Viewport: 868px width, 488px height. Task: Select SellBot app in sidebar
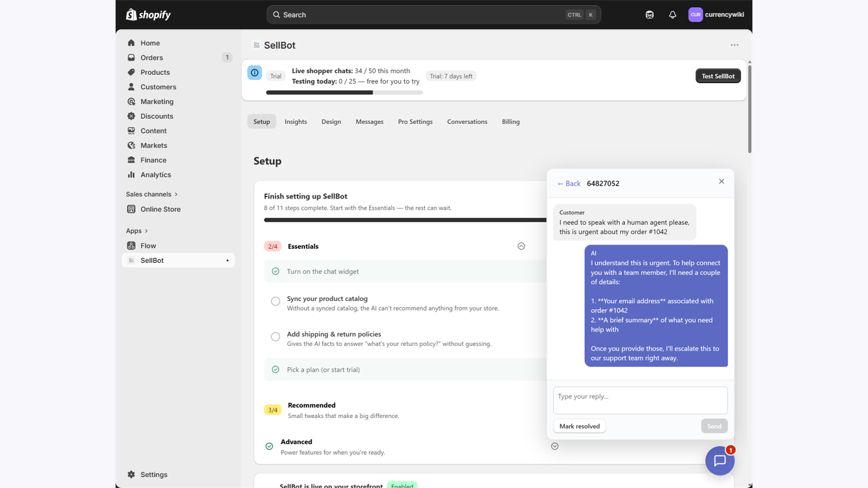(x=178, y=260)
